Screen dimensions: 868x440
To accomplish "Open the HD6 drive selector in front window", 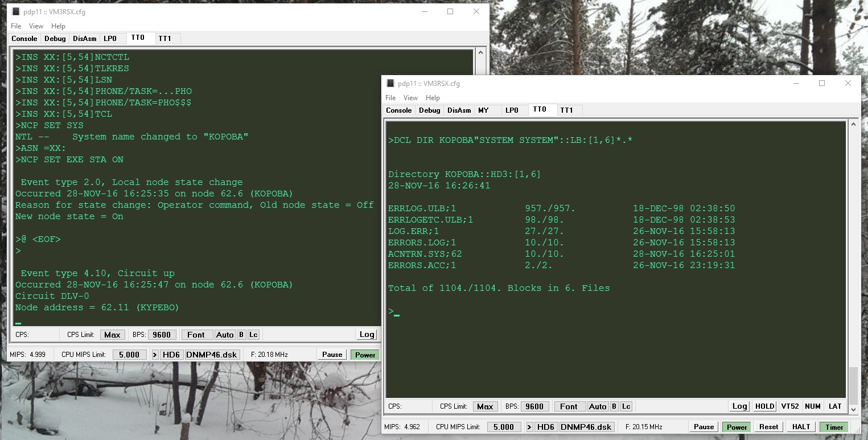I will 546,427.
